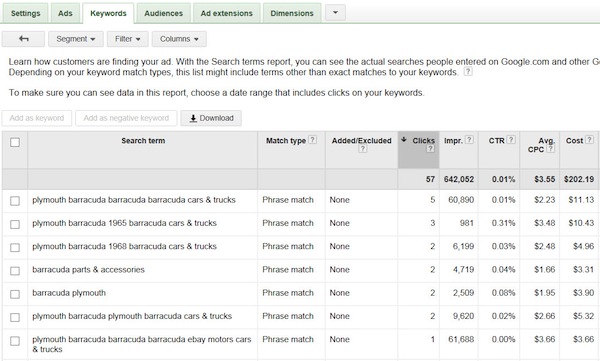Screen dimensions: 600x361
Task: Click search term 'barracuda parts & accessories'
Action: click(x=88, y=270)
